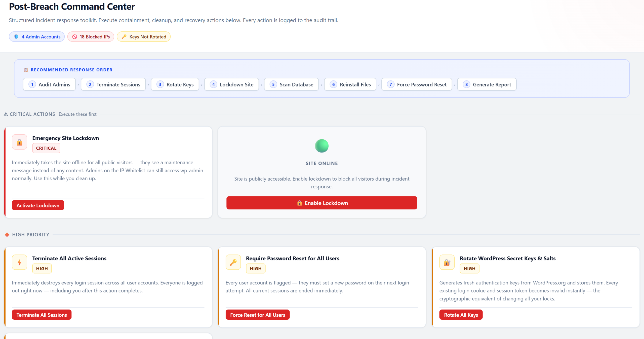
Task: Click Terminate All Sessions button
Action: pos(42,315)
